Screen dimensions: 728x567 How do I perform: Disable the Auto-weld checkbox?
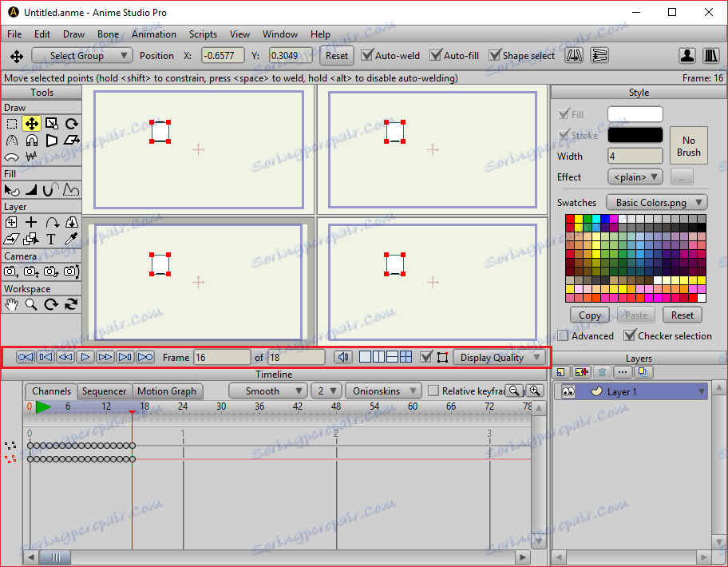367,56
